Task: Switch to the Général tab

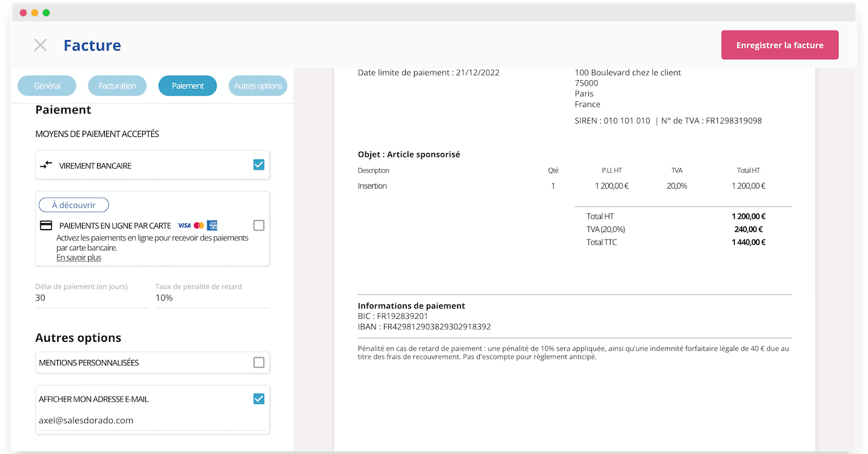Action: point(47,86)
